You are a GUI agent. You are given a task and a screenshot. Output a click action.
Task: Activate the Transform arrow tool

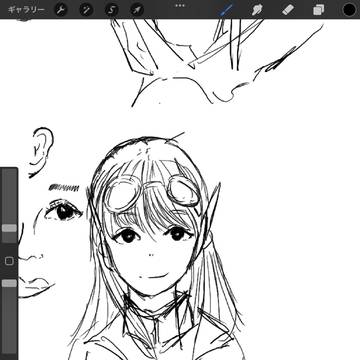pyautogui.click(x=137, y=10)
